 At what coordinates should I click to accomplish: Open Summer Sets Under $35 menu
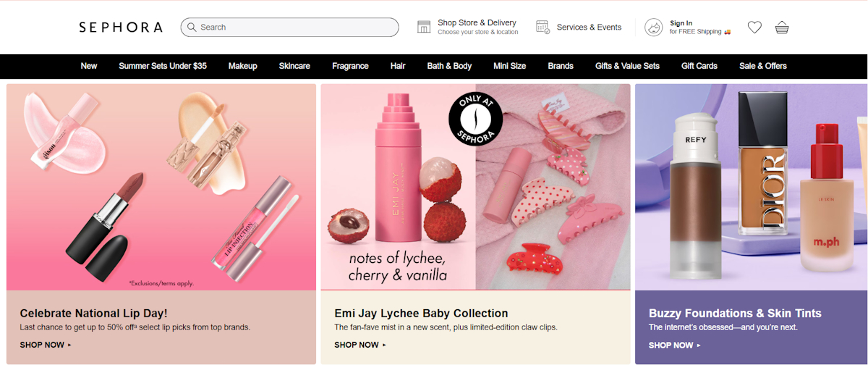tap(163, 66)
